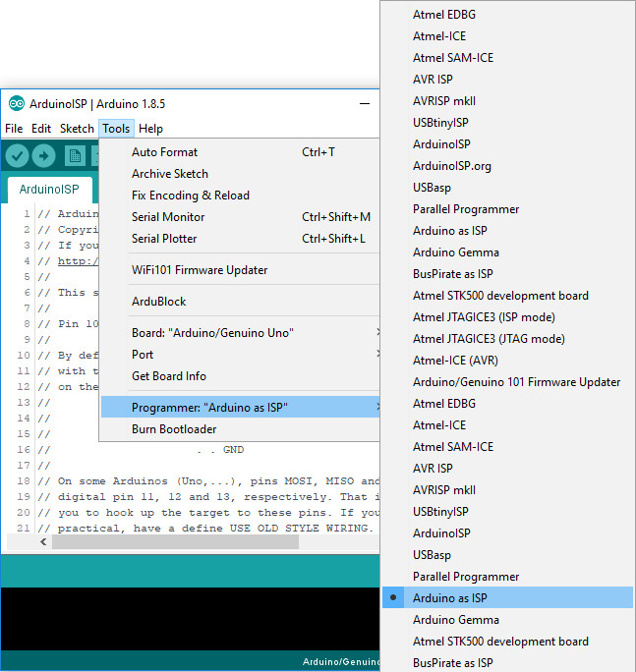Screen dimensions: 636x672
Task: Expand the Port submenu
Action: click(241, 355)
